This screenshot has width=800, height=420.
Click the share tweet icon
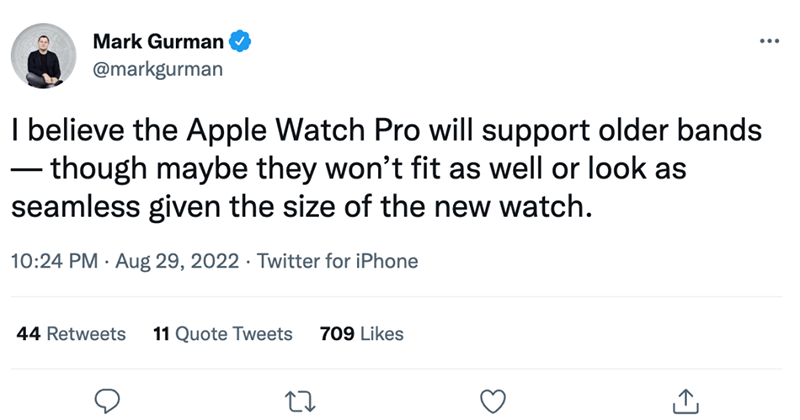click(x=686, y=400)
